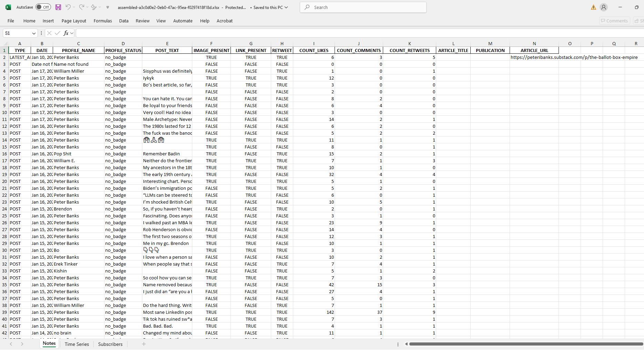This screenshot has width=644, height=350.
Task: Click the 'no brain' profile cell
Action: pos(78,333)
